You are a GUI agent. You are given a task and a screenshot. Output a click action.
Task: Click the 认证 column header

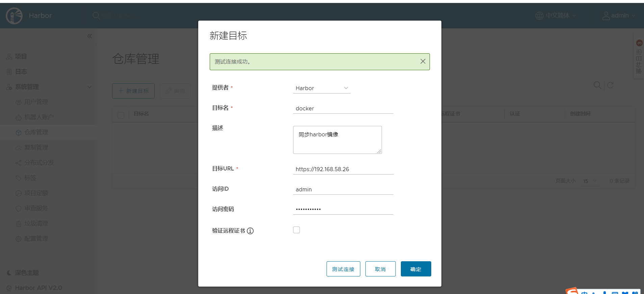(515, 114)
